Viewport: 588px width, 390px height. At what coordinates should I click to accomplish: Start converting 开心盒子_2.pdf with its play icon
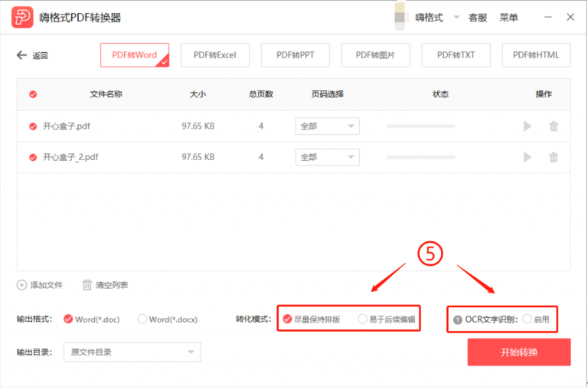point(528,157)
